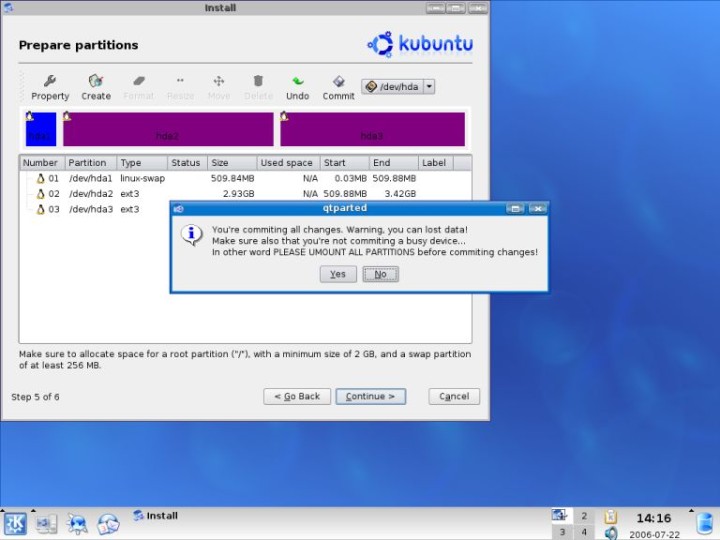Click the Create partition tool

(x=96, y=87)
